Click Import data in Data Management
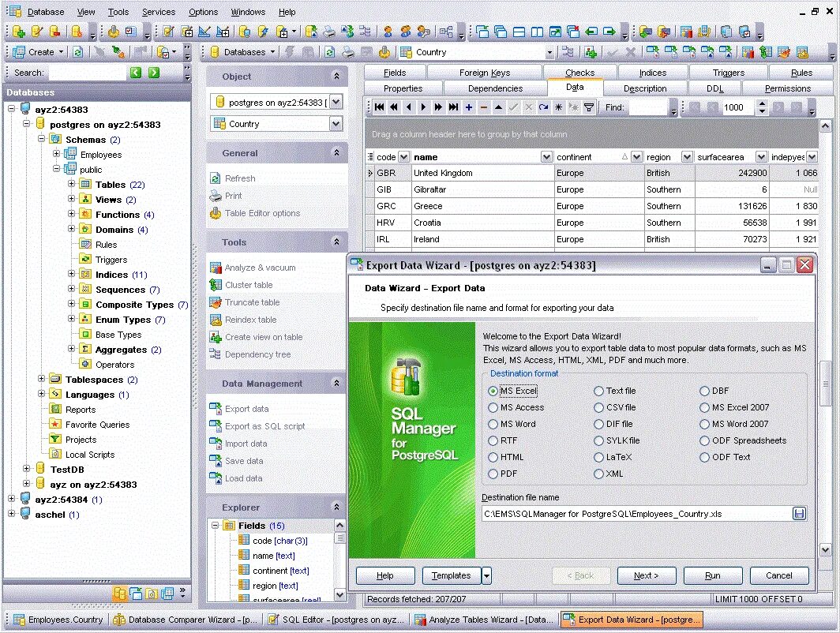 pos(246,444)
